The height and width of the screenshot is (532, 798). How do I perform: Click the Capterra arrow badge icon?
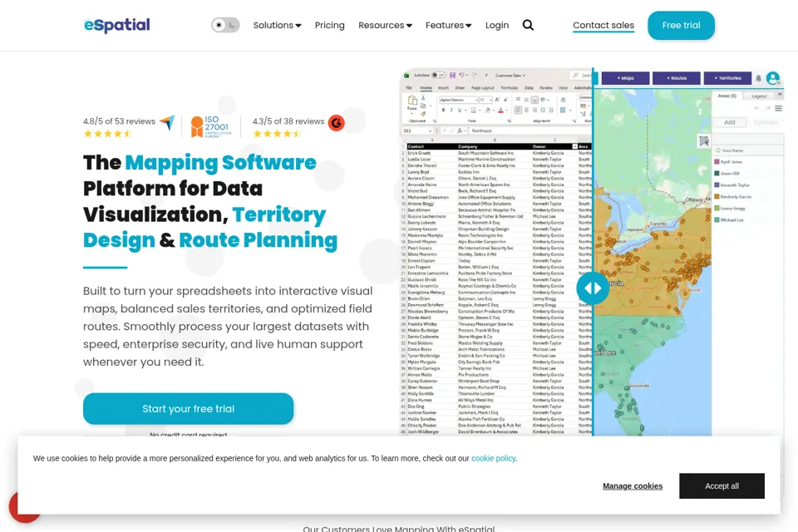[167, 122]
